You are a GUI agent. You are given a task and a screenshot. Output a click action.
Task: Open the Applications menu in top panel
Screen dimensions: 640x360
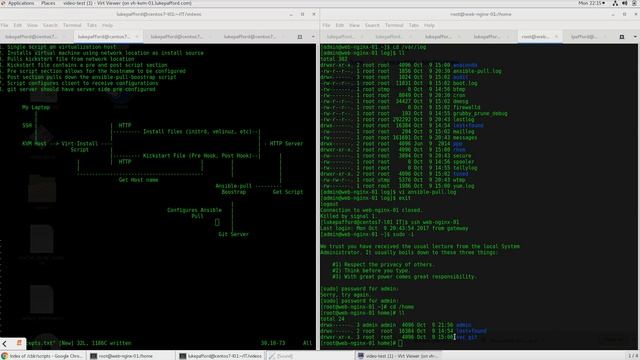click(x=21, y=3)
